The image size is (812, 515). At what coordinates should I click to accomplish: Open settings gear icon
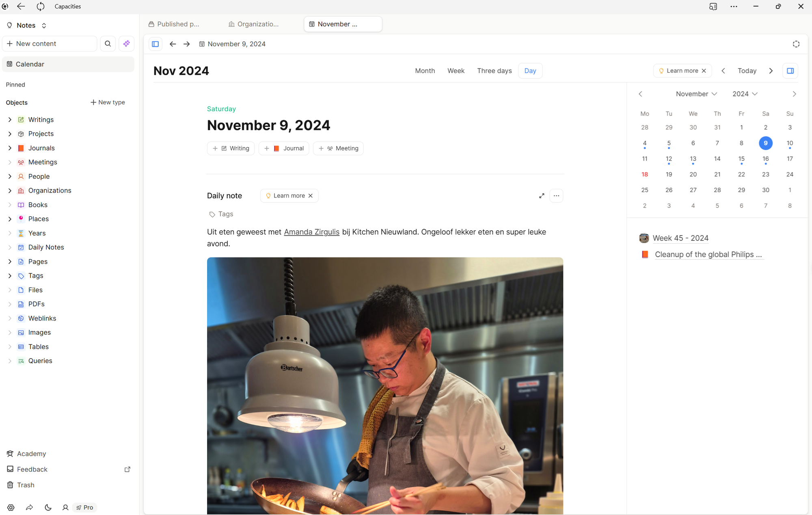(11, 507)
